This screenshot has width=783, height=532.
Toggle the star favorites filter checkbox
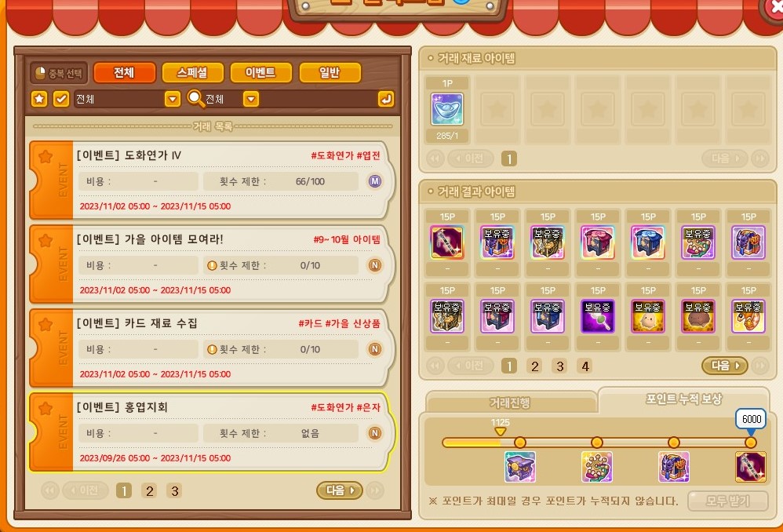point(39,99)
